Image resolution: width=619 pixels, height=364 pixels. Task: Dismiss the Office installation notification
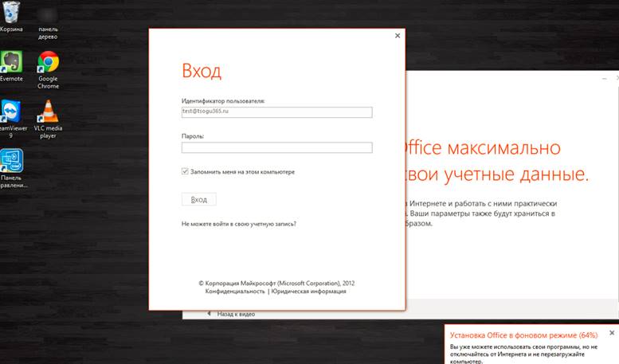tap(612, 333)
